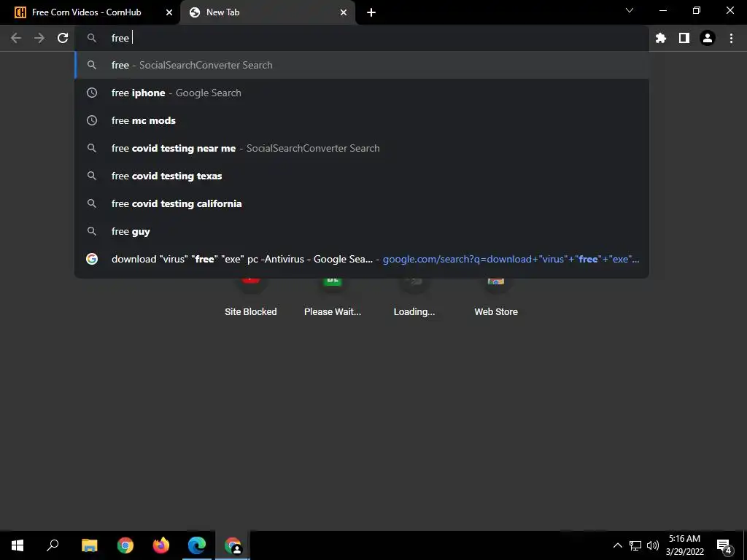Screen dimensions: 747x560
Task: Select free covid testing near me suggestion
Action: [x=362, y=148]
